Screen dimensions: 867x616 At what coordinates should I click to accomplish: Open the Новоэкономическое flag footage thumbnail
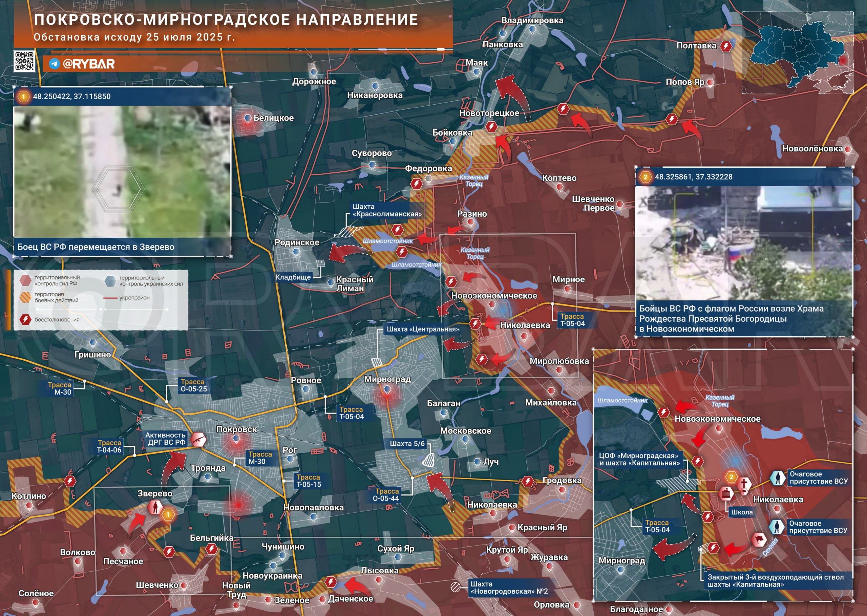(x=744, y=243)
